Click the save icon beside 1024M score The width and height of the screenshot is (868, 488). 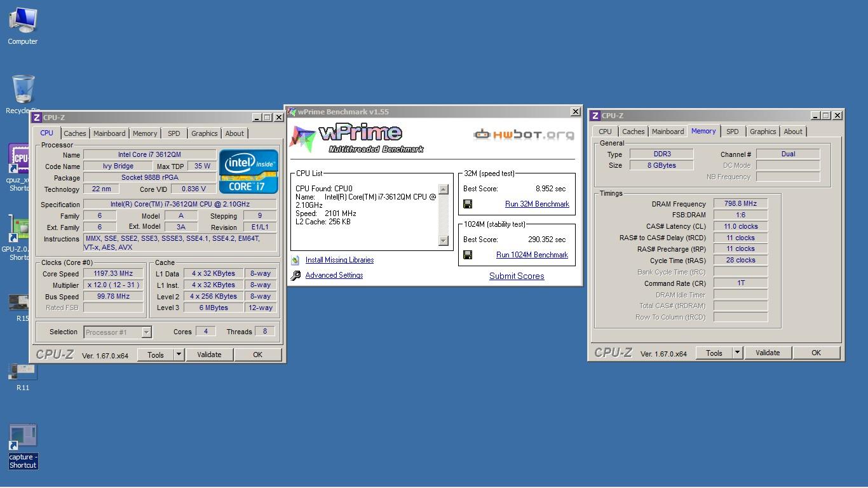468,255
